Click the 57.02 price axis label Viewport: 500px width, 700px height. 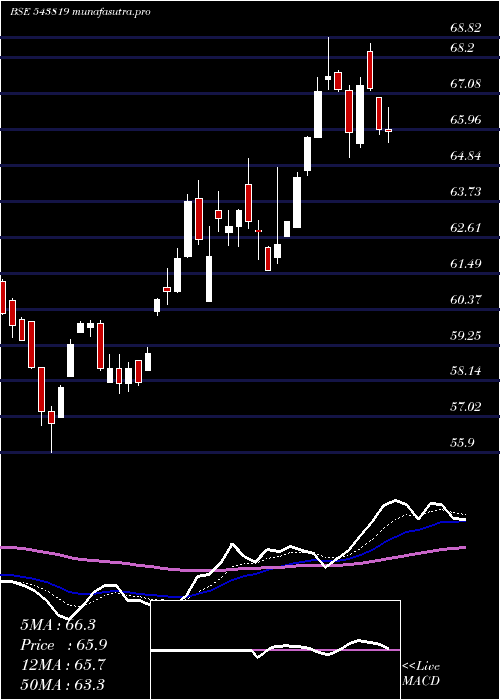466,407
